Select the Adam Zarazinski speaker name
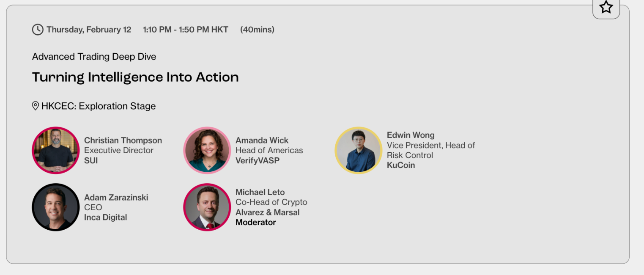This screenshot has width=644, height=275. click(116, 197)
